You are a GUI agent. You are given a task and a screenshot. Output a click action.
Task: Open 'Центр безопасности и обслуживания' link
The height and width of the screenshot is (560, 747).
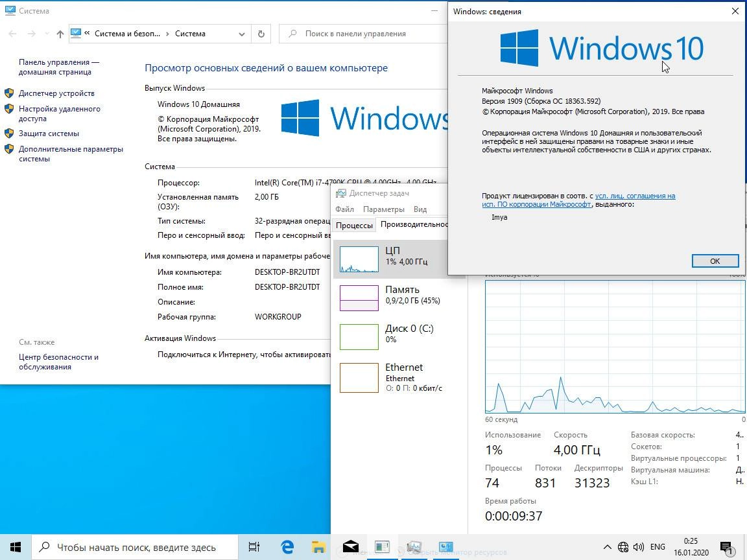pos(58,362)
